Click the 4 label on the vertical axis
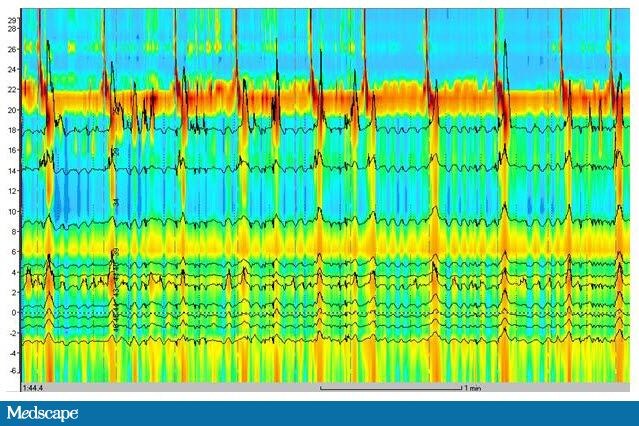639x426 pixels. (x=14, y=272)
